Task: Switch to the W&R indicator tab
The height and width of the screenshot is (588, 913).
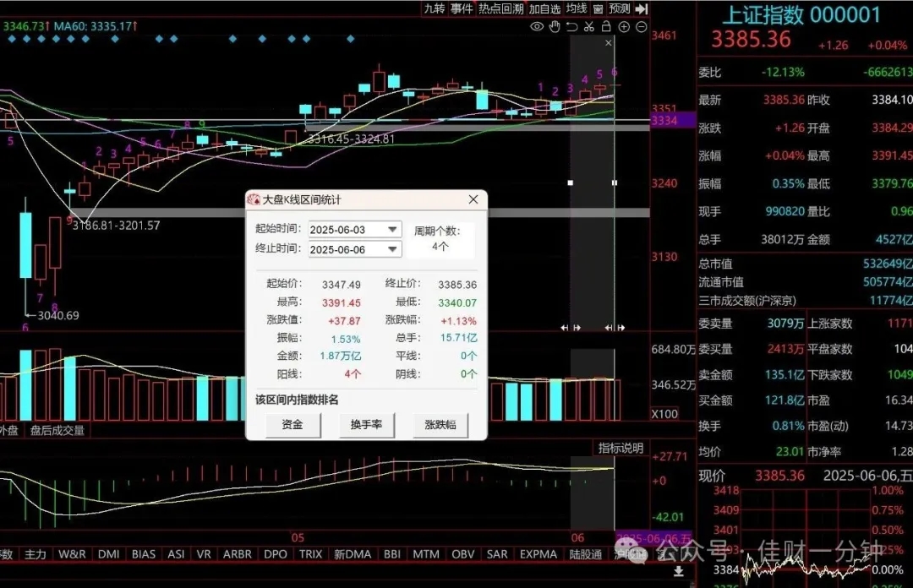Action: (x=72, y=554)
